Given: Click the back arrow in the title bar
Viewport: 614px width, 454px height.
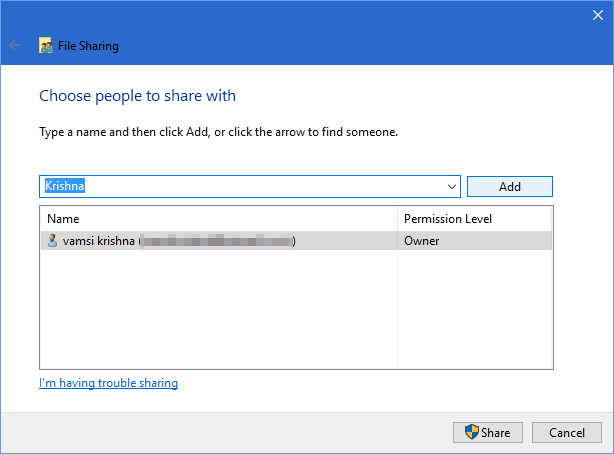Looking at the screenshot, I should [x=15, y=45].
